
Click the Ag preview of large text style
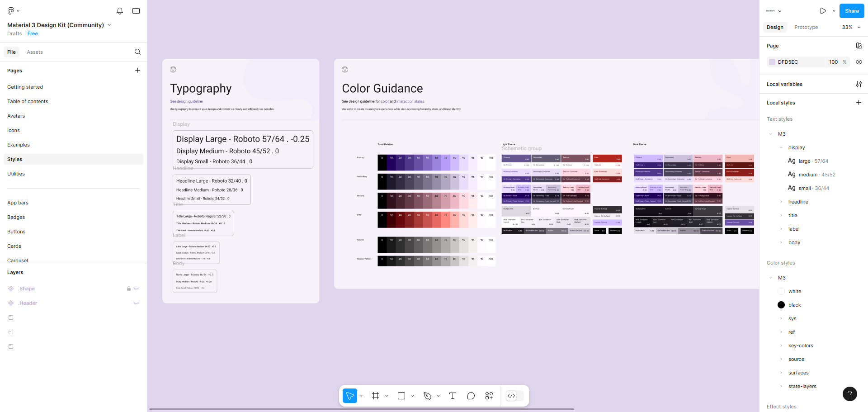point(792,161)
